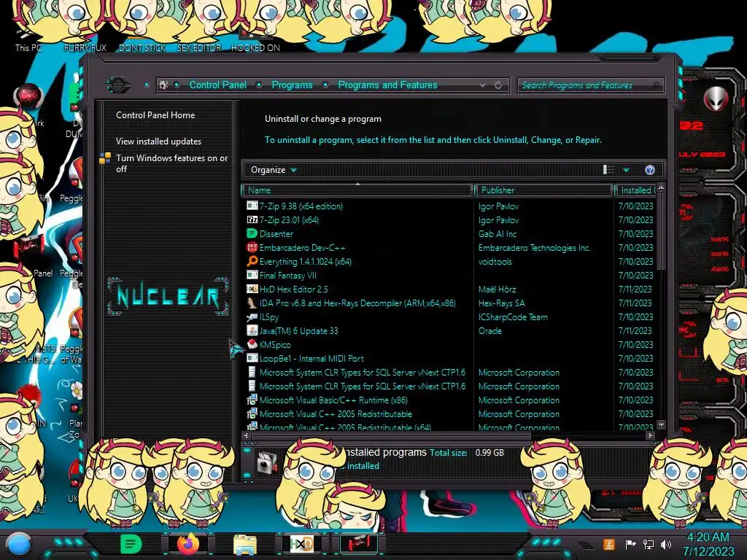Click Maël Hörz publisher cell

(497, 289)
